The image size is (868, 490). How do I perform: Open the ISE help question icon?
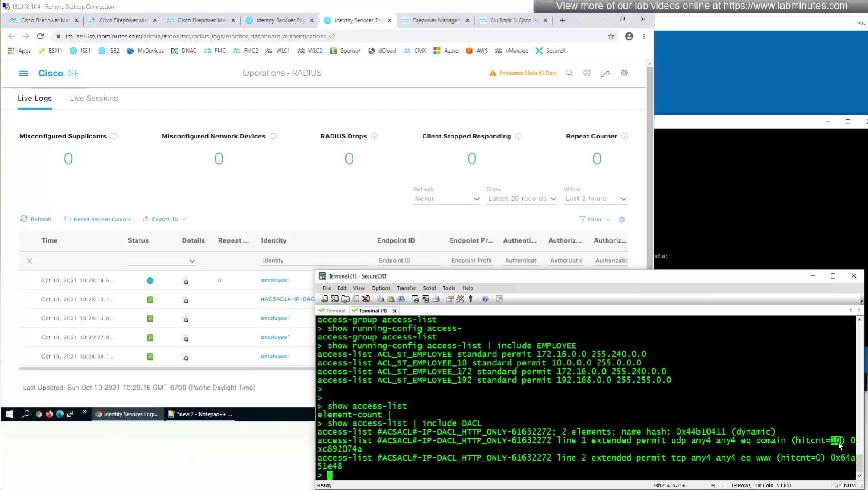point(586,73)
